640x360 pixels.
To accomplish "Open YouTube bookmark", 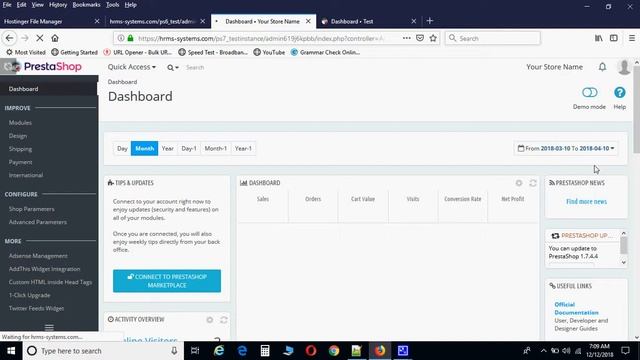I will pyautogui.click(x=269, y=52).
